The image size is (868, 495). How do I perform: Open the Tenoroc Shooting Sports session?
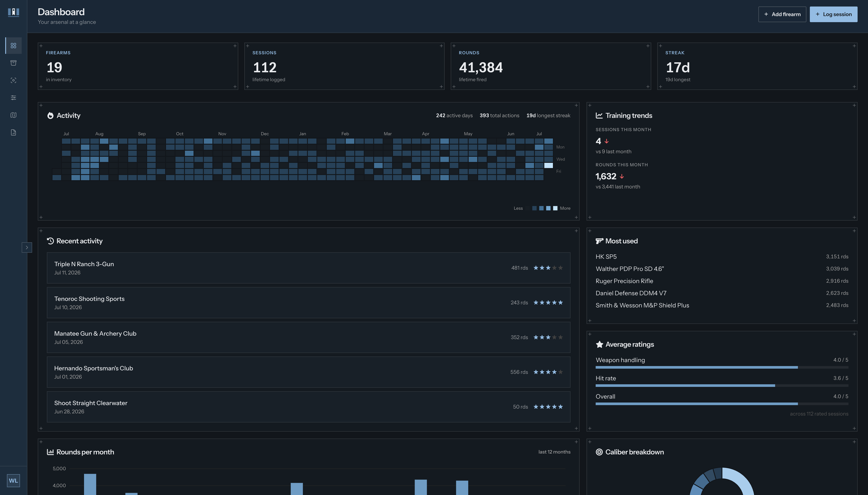[x=309, y=303]
